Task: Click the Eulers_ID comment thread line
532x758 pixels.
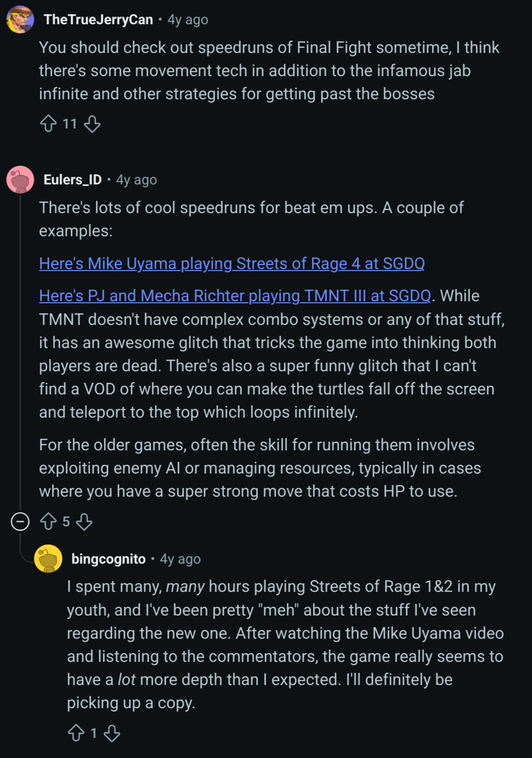Action: pos(20,353)
